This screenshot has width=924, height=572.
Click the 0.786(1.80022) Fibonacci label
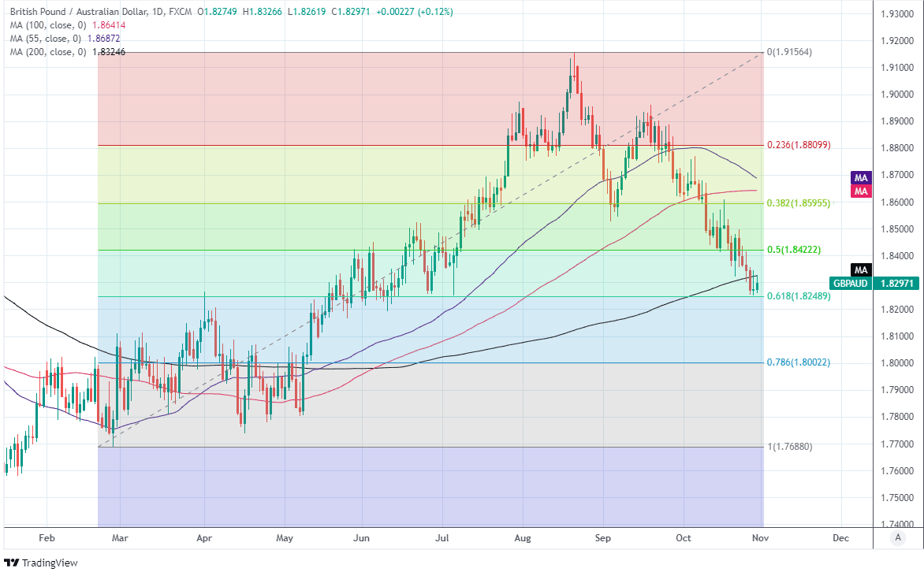(x=798, y=362)
